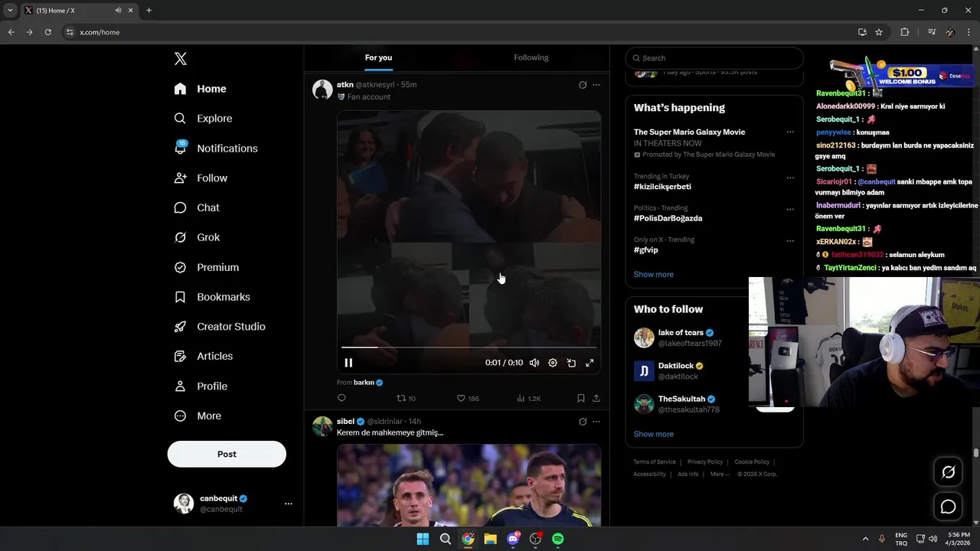
Task: Open the X logo home link
Action: tap(181, 59)
